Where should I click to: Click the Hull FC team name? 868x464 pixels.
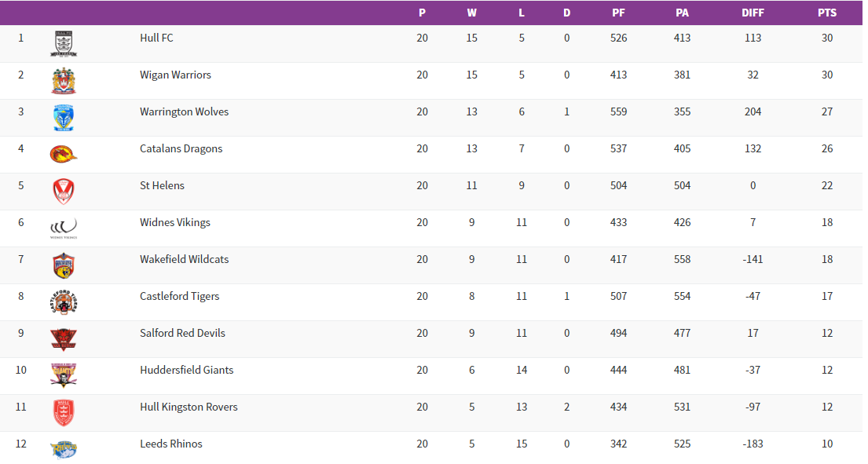click(156, 38)
